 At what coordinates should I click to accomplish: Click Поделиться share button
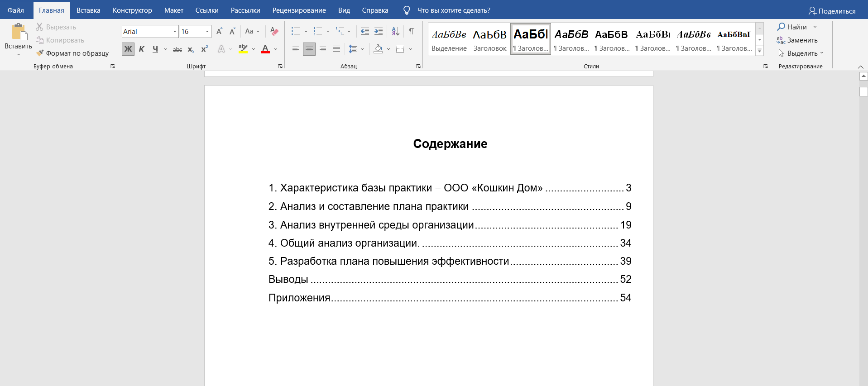(832, 11)
